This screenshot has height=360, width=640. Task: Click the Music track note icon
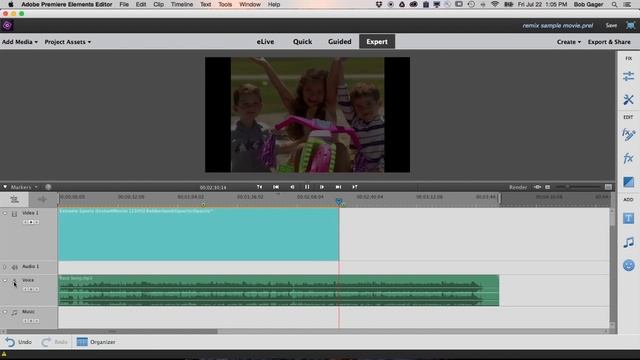pyautogui.click(x=15, y=313)
